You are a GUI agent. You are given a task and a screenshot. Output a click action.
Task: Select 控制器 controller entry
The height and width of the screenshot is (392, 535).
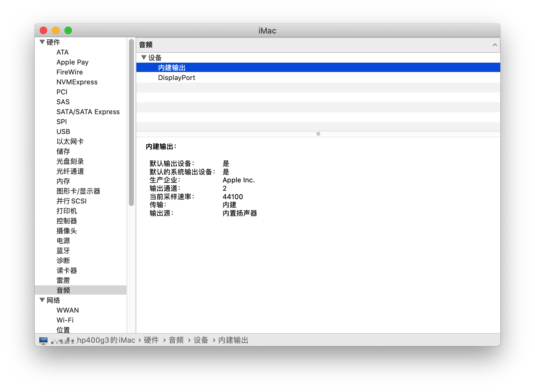point(67,221)
